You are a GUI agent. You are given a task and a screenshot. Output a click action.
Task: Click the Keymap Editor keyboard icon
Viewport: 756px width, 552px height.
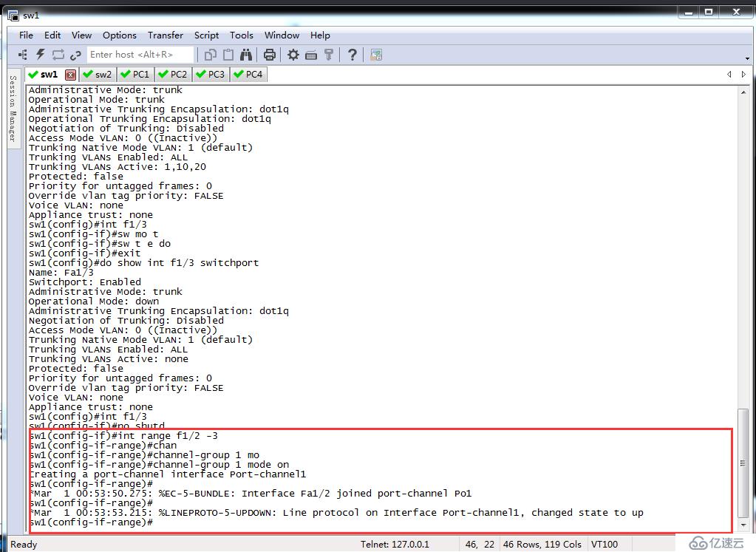click(x=311, y=55)
